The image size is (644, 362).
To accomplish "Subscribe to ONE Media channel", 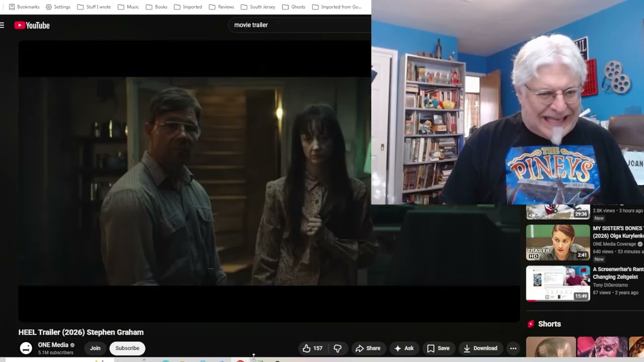I will tap(127, 348).
